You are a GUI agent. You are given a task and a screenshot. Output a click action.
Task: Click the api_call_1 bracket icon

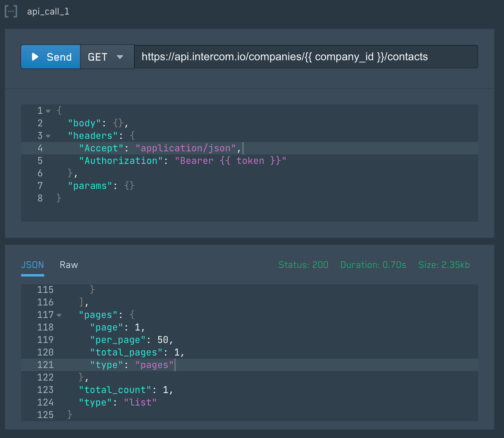[x=11, y=11]
